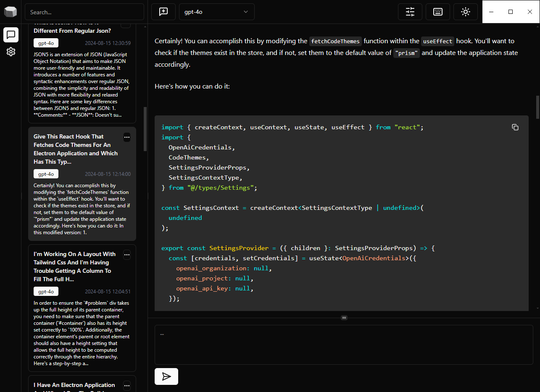Copy the code block contents
The image size is (540, 392).
tap(515, 127)
